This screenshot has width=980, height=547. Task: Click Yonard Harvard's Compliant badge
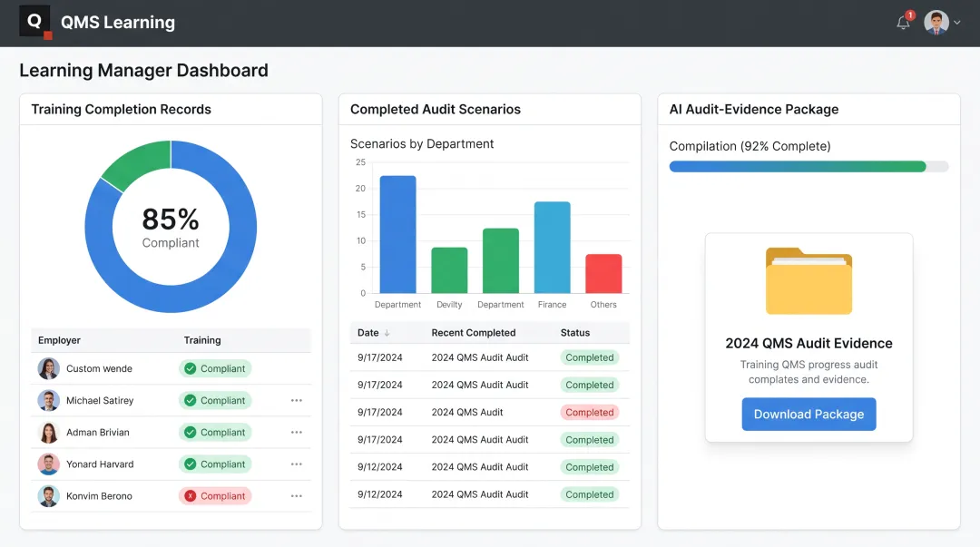tap(215, 464)
